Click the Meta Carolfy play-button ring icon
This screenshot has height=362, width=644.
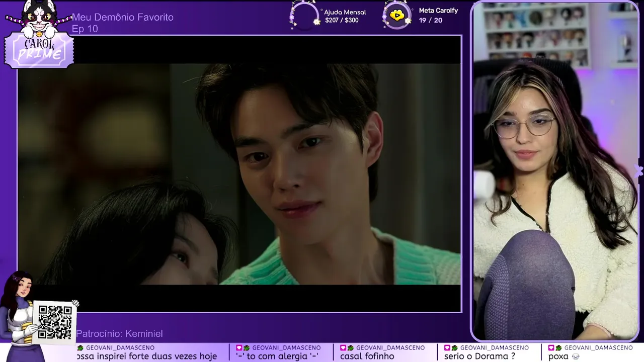click(x=397, y=15)
